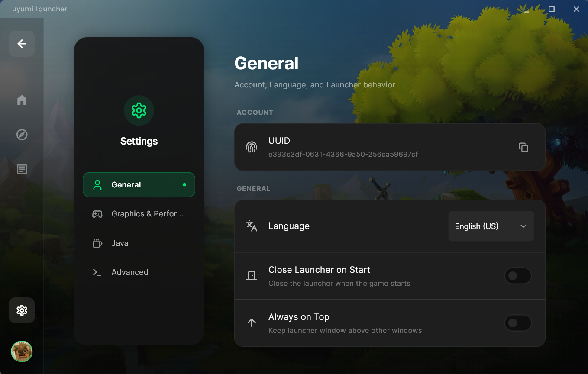Click the controller icon for Graphics
588x374 pixels.
97,214
